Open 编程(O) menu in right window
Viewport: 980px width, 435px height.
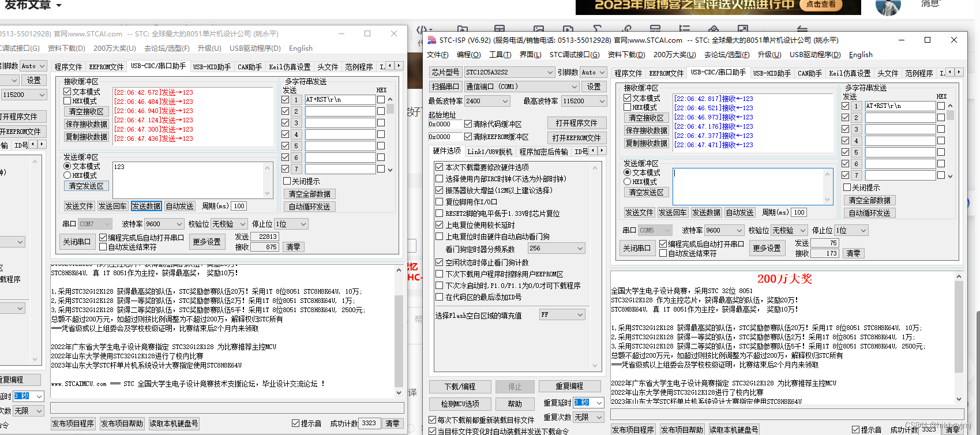pos(468,55)
